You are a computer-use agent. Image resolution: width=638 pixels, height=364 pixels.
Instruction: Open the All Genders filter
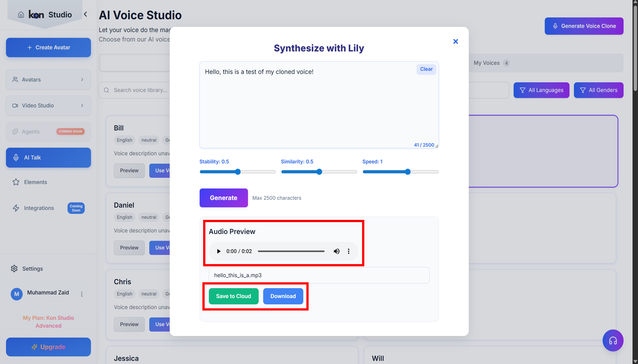pos(598,90)
